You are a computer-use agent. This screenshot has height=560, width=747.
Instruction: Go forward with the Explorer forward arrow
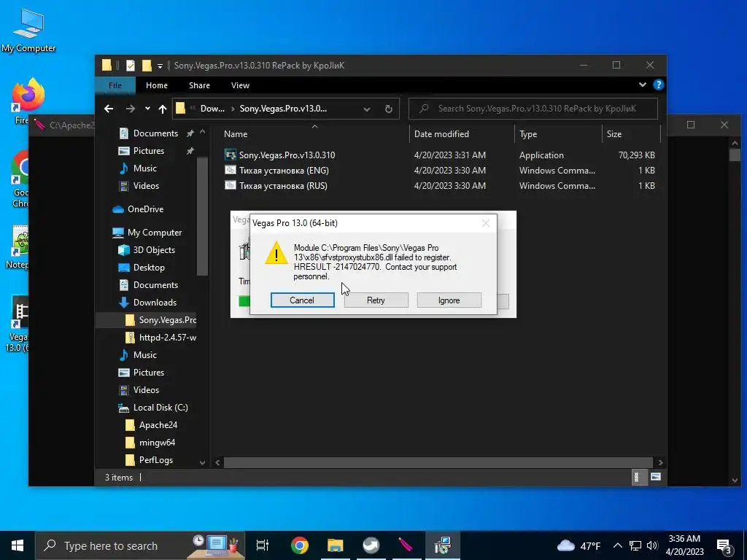click(x=130, y=109)
